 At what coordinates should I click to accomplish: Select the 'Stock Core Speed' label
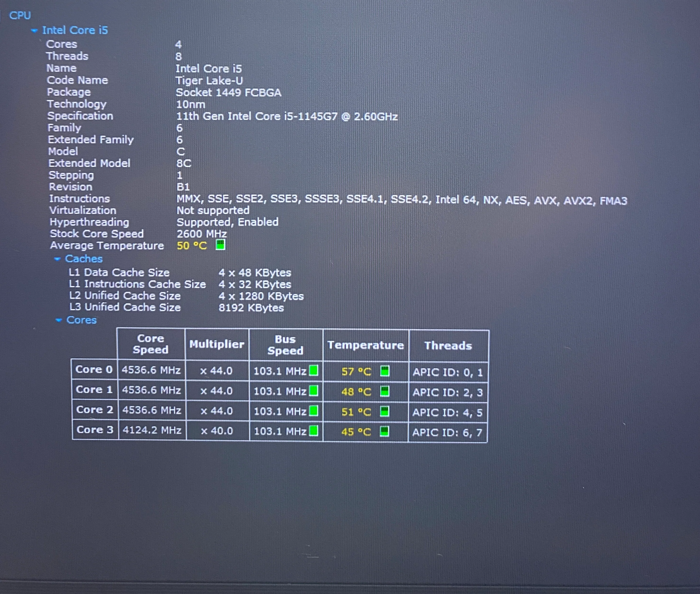point(97,234)
